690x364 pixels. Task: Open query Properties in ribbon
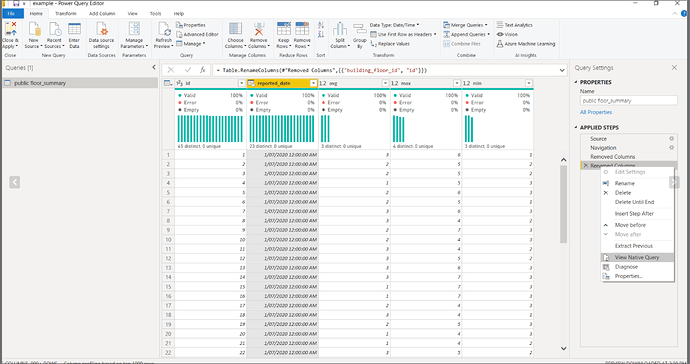tap(191, 25)
